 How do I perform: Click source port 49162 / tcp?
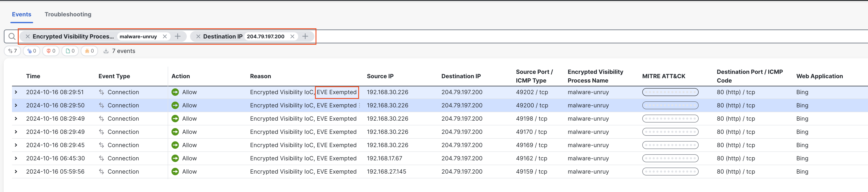click(x=531, y=158)
